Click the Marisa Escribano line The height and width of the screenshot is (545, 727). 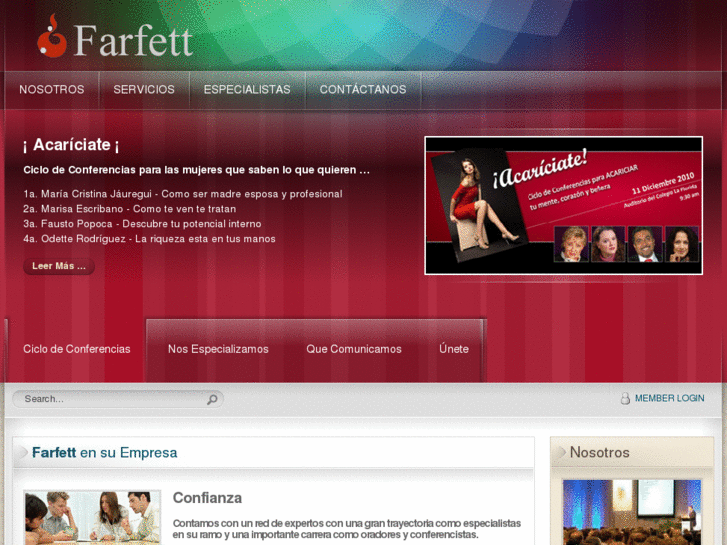pyautogui.click(x=130, y=209)
